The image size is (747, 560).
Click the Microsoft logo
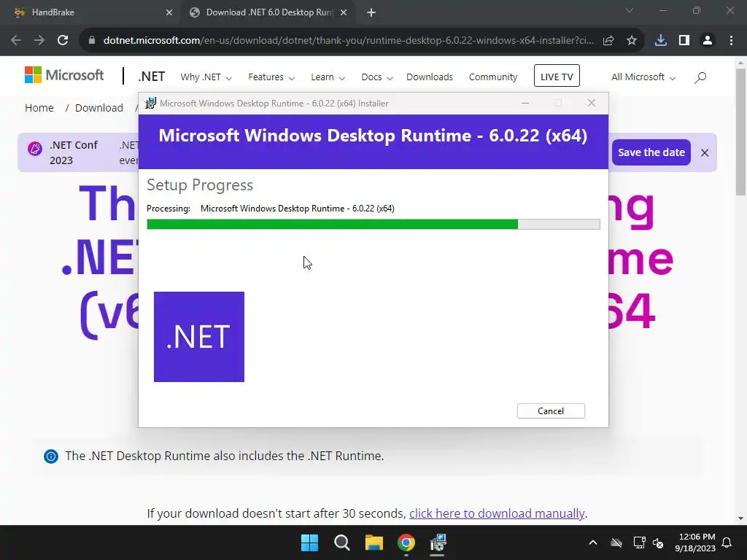(x=64, y=75)
